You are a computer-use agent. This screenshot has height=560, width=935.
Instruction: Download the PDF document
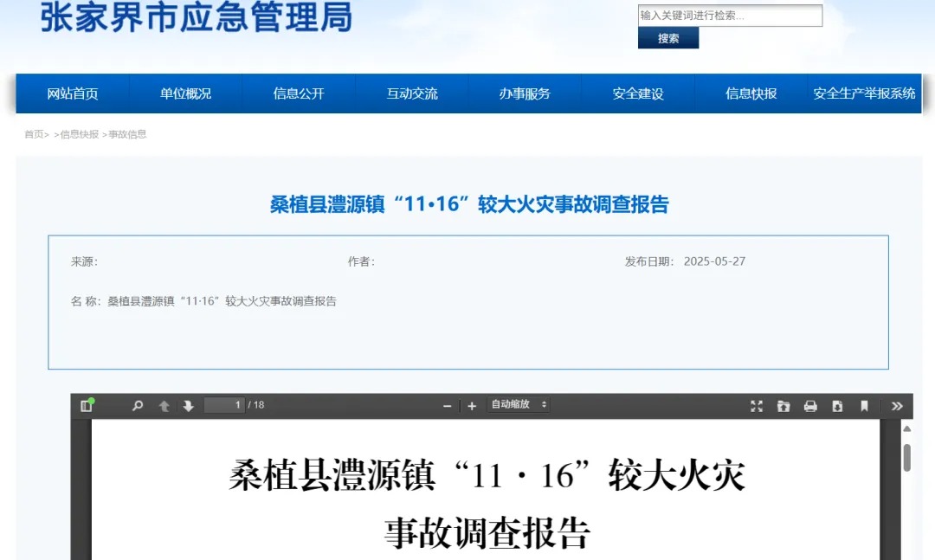point(837,406)
